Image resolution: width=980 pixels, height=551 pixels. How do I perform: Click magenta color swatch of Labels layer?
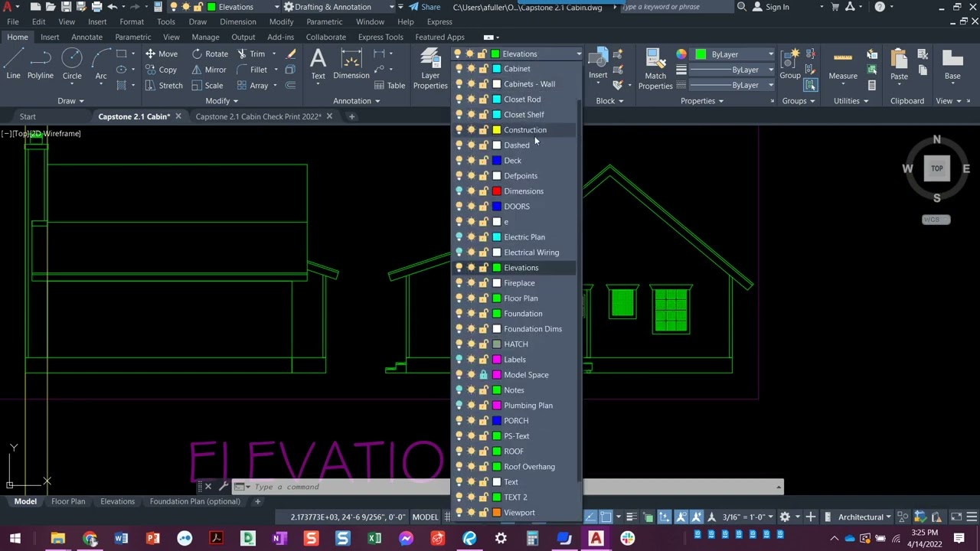497,360
